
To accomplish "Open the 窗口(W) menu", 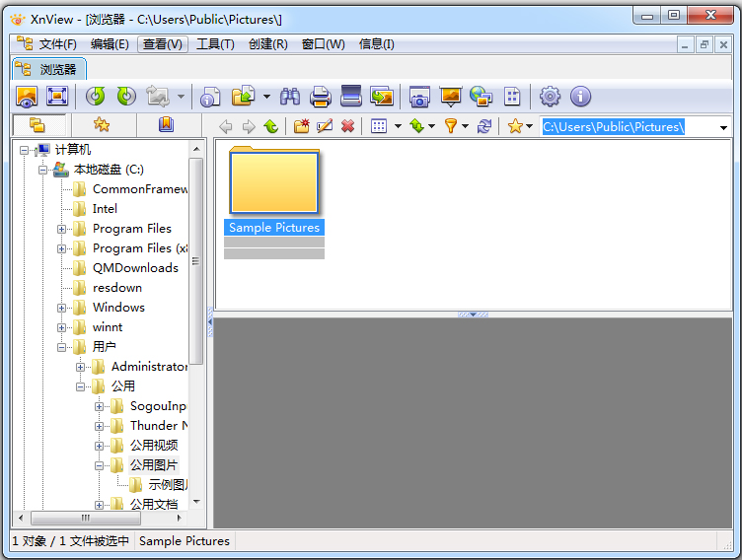I will [324, 44].
